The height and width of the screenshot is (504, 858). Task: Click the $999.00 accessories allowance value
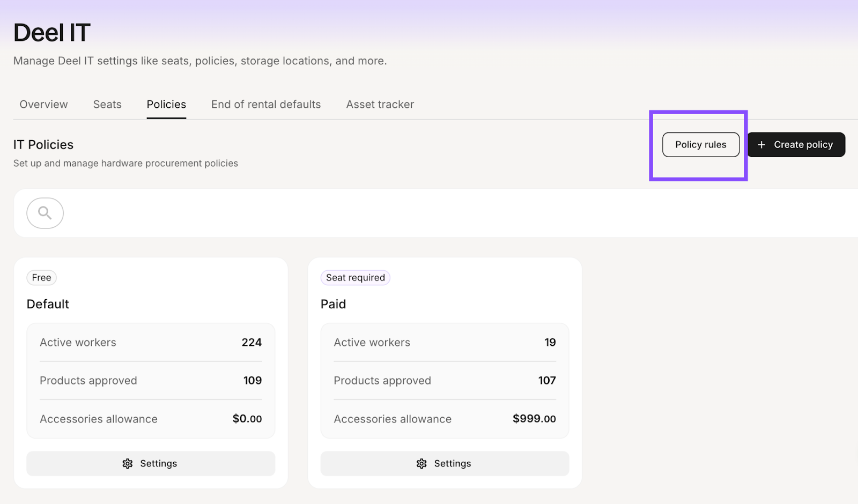tap(534, 419)
